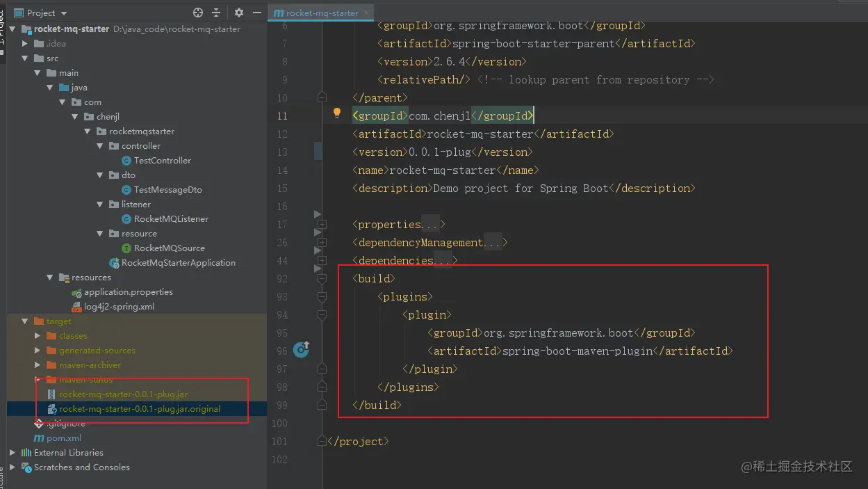This screenshot has height=489, width=868.
Task: Collapse the resource package arrow
Action: point(101,234)
